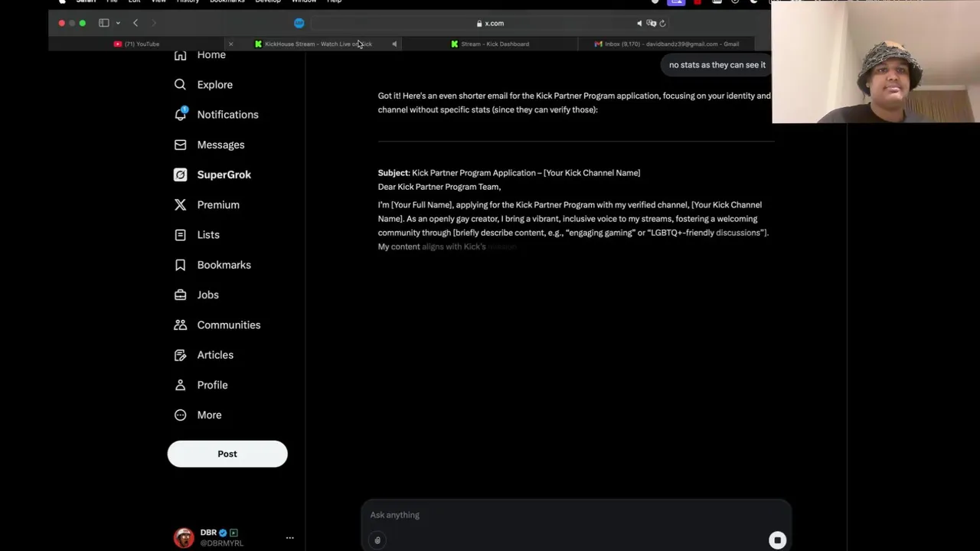
Task: Open Safari tab groups dropdown chevron
Action: (118, 23)
